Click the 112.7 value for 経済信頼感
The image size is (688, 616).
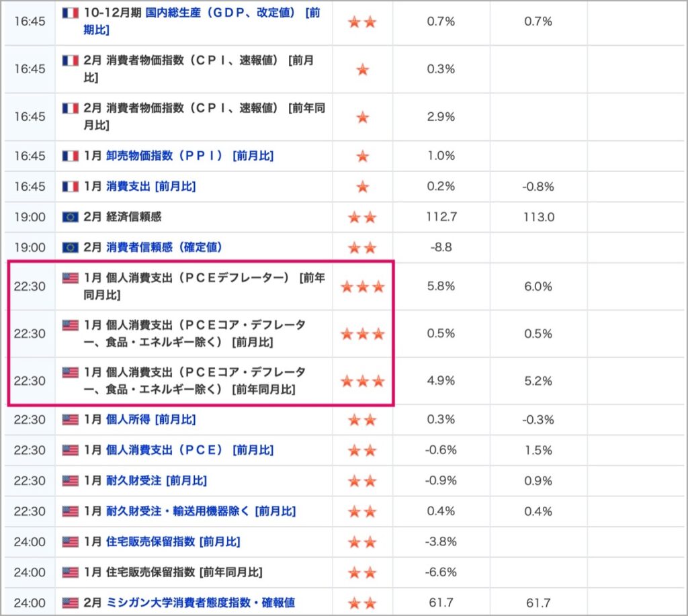[441, 217]
